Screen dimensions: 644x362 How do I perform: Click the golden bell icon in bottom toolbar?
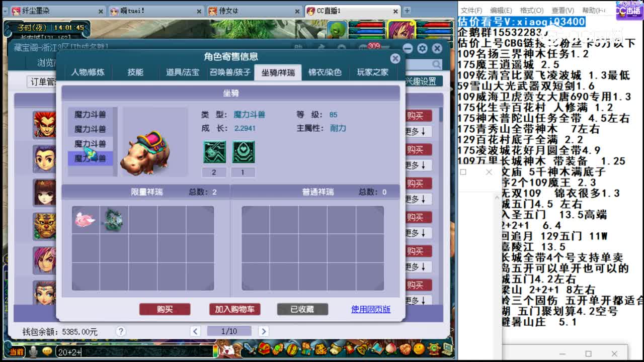click(362, 348)
